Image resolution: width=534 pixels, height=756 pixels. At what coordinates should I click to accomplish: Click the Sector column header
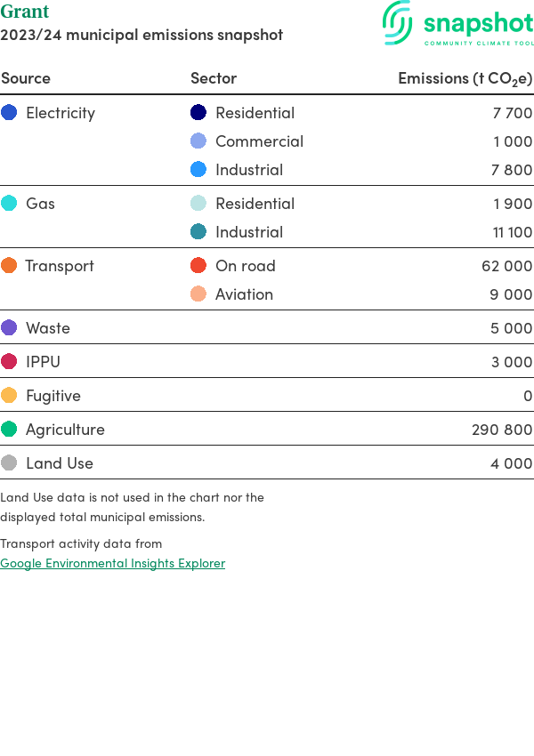(214, 78)
